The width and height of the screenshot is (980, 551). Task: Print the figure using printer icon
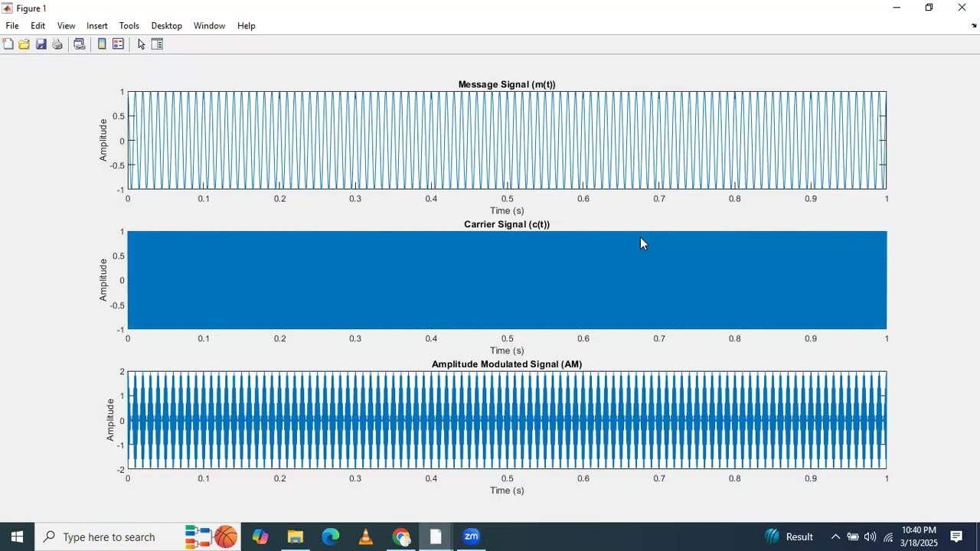[57, 44]
